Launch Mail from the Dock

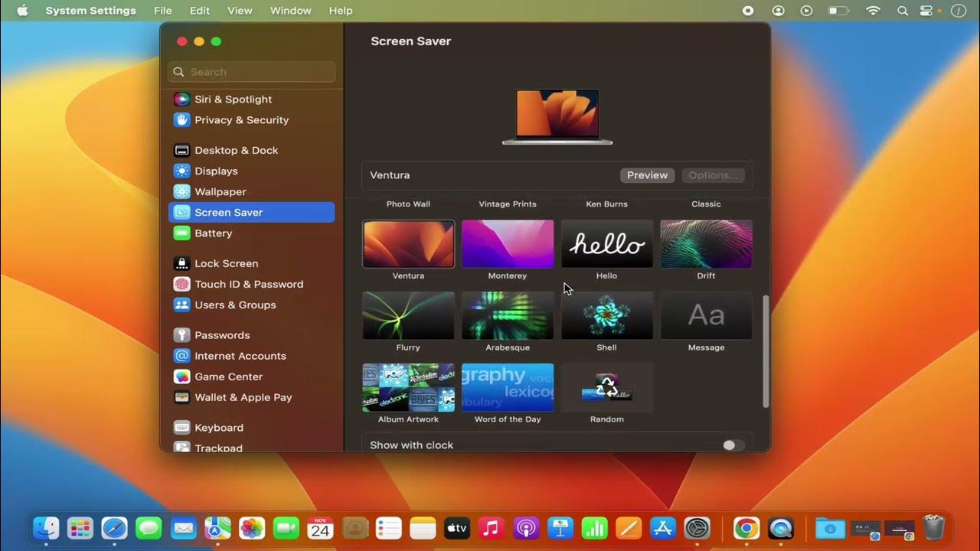coord(183,528)
